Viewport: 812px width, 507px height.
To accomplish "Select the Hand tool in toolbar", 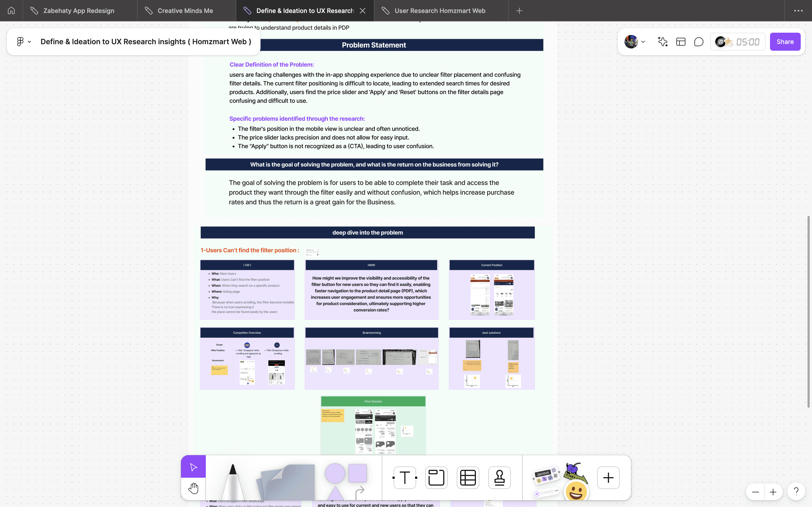I will pyautogui.click(x=193, y=489).
